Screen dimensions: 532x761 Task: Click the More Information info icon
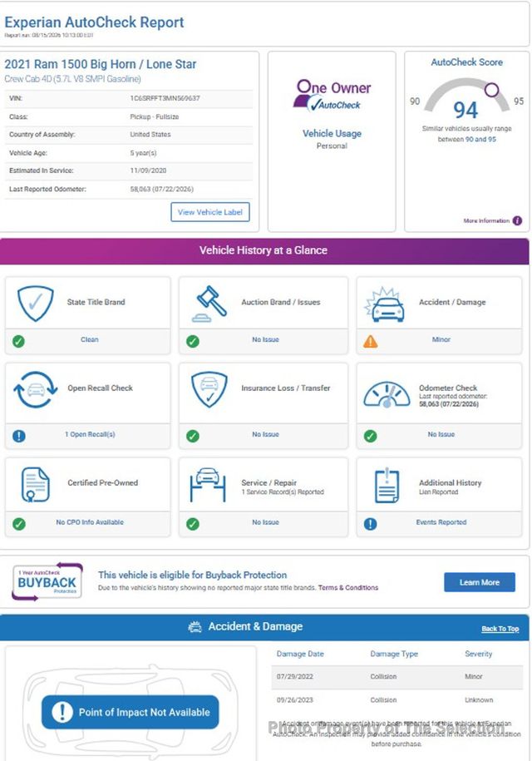tap(517, 221)
